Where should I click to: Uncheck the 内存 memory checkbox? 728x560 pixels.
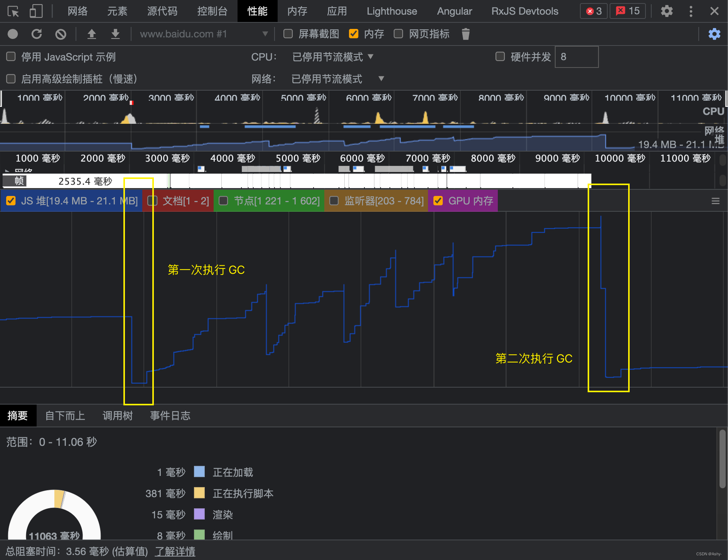tap(354, 34)
